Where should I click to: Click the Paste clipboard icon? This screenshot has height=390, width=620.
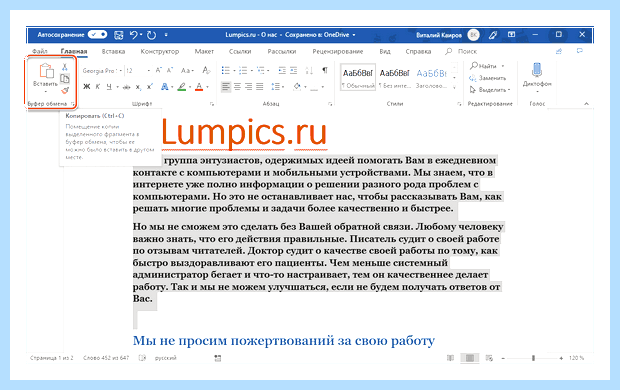click(x=46, y=71)
